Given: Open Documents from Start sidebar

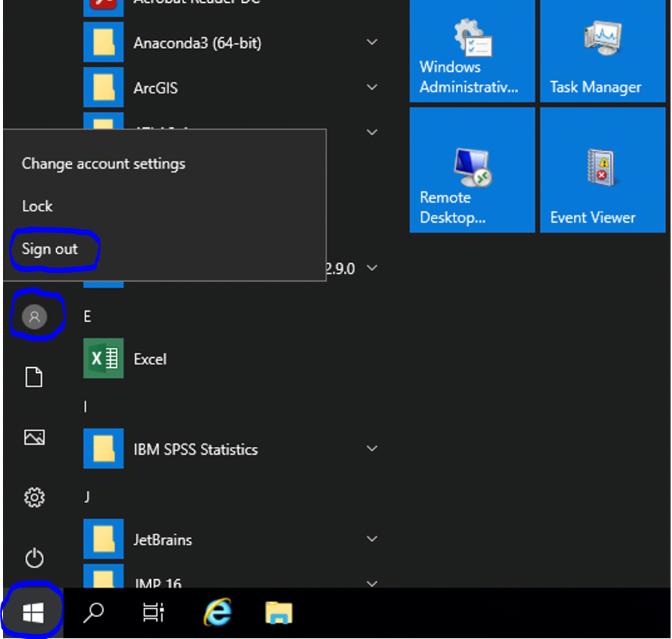Looking at the screenshot, I should click(x=34, y=377).
